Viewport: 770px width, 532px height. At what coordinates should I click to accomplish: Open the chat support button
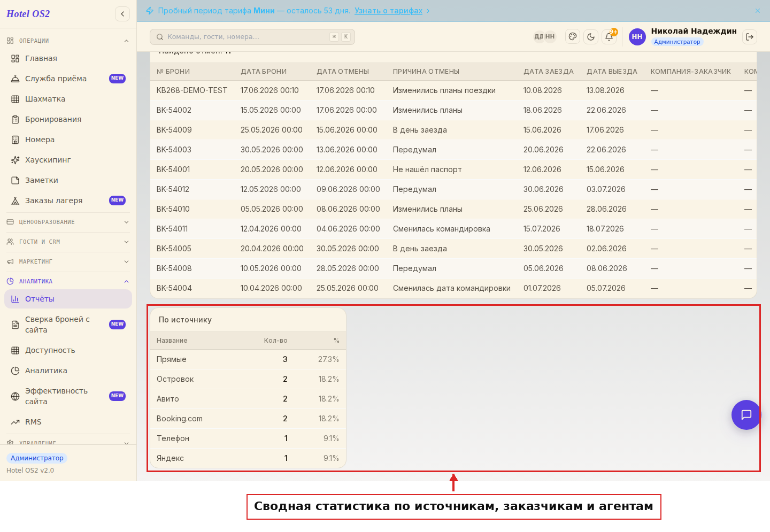pyautogui.click(x=746, y=415)
